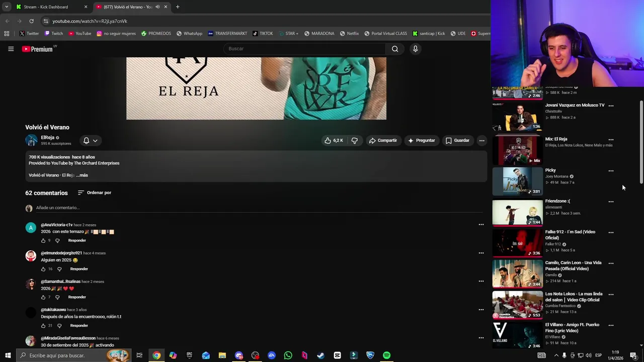Screen dimensions: 644x362
Task: Open the Mix: El Reja playlist
Action: coord(517,150)
